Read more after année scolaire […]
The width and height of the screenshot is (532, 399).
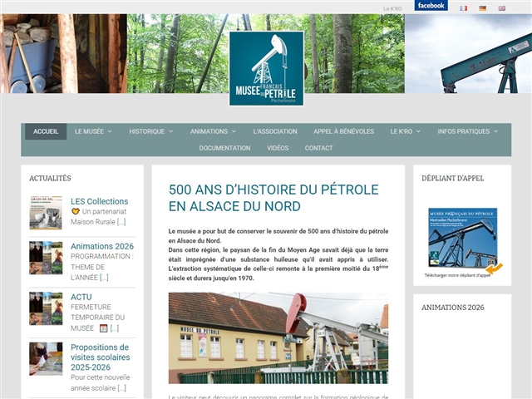coord(122,388)
